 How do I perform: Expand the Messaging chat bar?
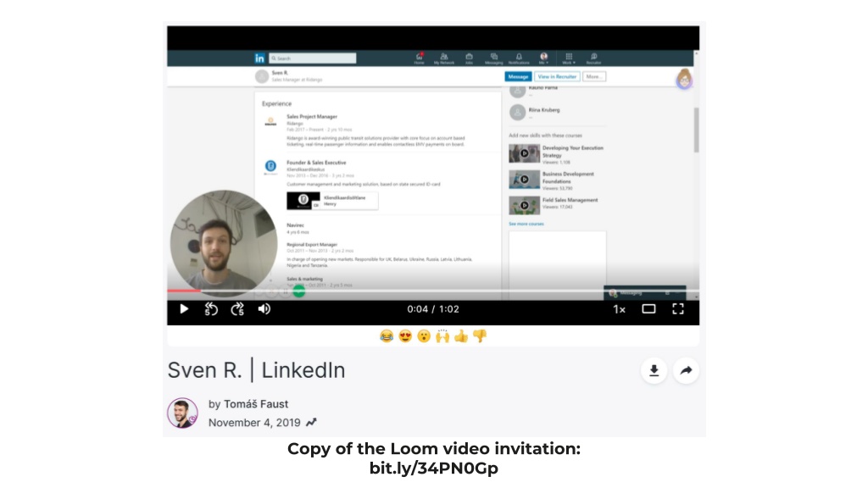pos(644,292)
